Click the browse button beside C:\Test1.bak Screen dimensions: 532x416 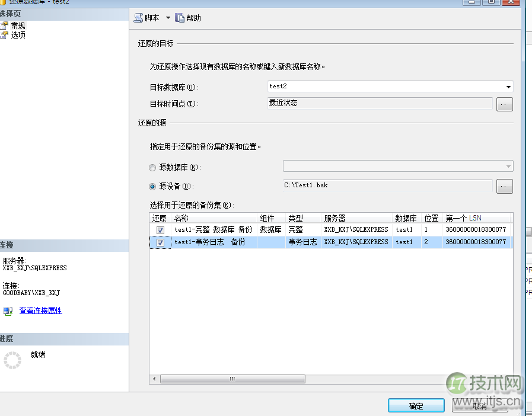(504, 185)
